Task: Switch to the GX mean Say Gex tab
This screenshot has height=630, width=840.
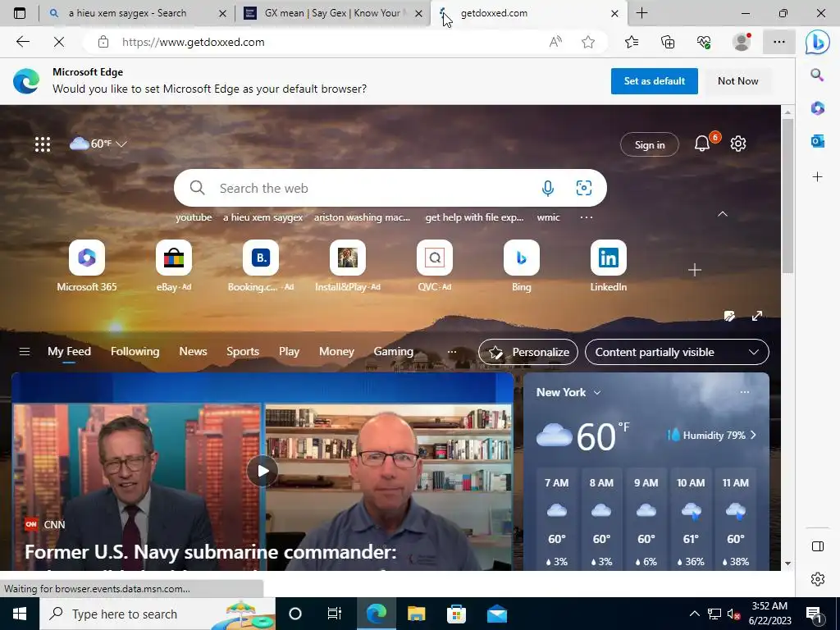Action: pos(332,13)
